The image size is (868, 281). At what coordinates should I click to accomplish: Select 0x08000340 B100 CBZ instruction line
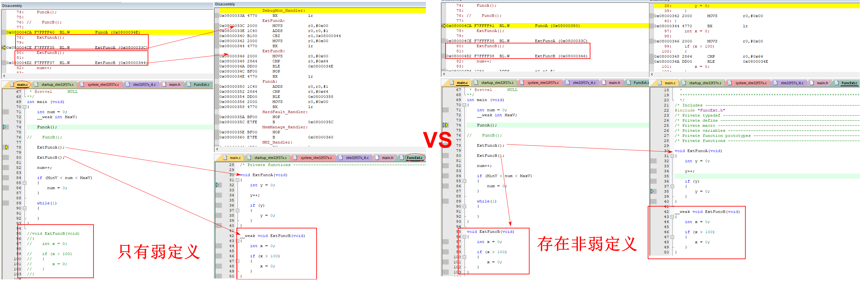(x=280, y=36)
